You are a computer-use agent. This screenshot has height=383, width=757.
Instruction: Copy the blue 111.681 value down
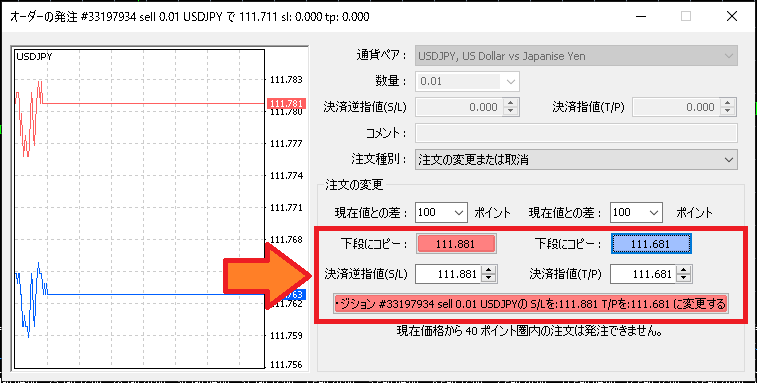(x=652, y=244)
